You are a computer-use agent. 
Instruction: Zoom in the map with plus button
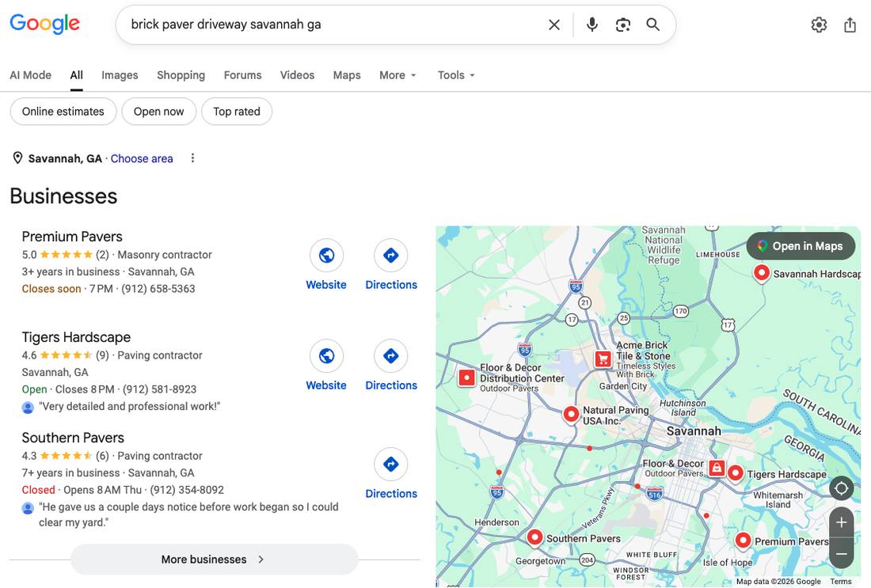(x=842, y=522)
